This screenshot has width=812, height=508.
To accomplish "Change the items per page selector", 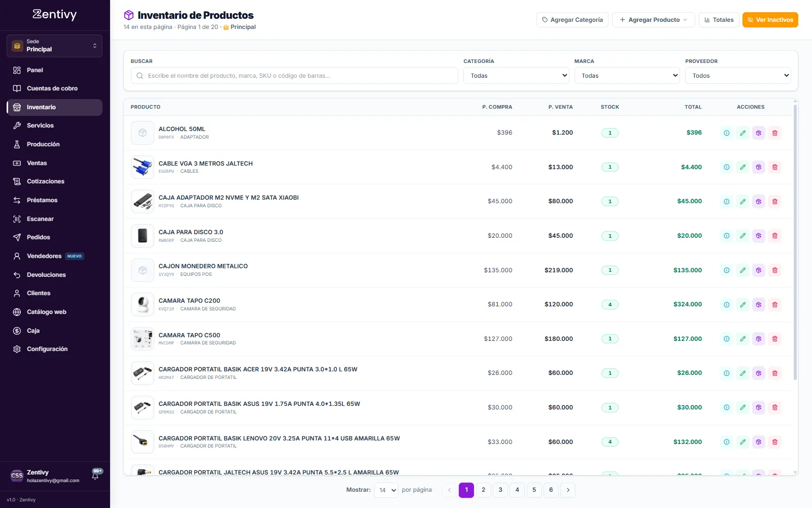I will click(x=386, y=490).
